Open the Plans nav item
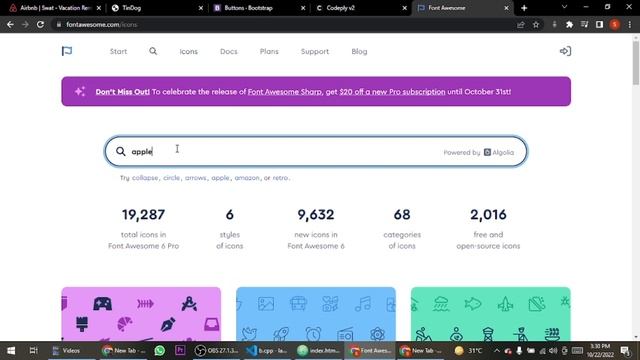This screenshot has height=360, width=640. (269, 51)
